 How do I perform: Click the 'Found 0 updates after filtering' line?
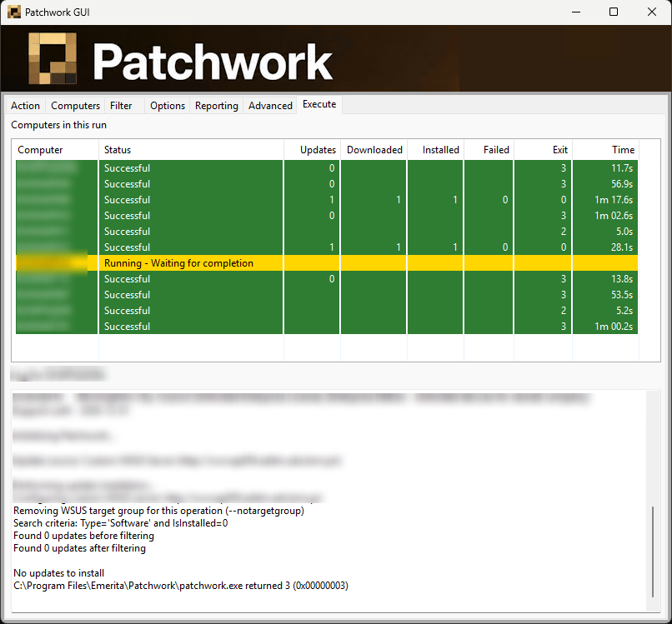[79, 548]
